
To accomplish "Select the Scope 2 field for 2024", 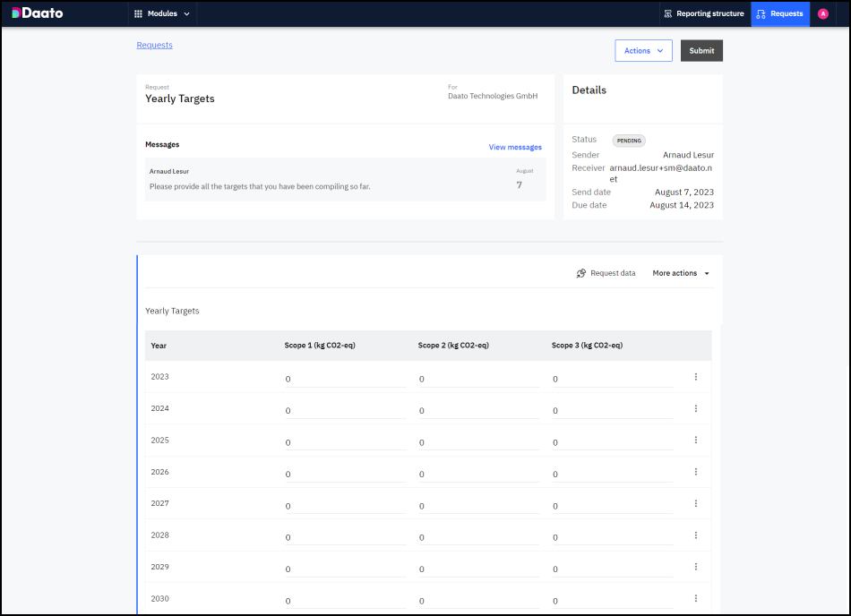I will (478, 411).
